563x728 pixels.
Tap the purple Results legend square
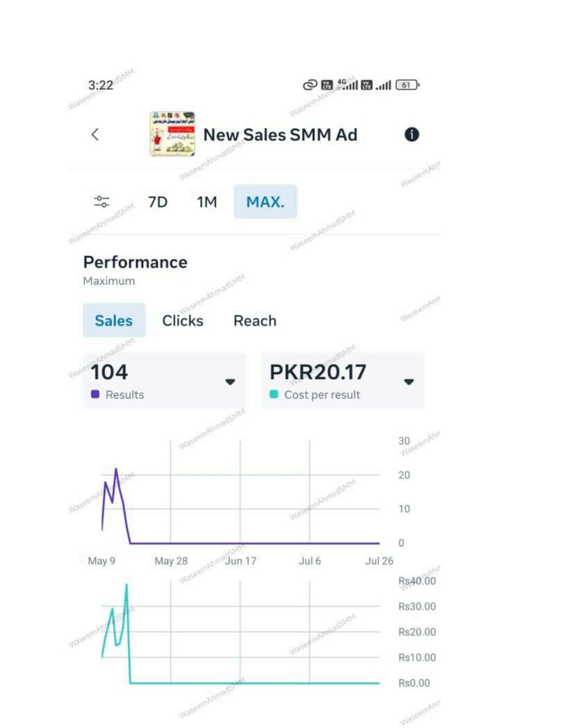coord(95,394)
